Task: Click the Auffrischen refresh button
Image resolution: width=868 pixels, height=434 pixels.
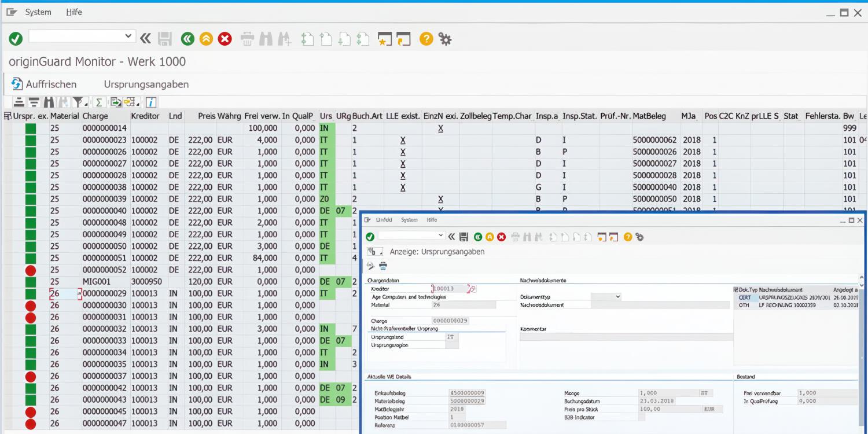Action: 43,84
